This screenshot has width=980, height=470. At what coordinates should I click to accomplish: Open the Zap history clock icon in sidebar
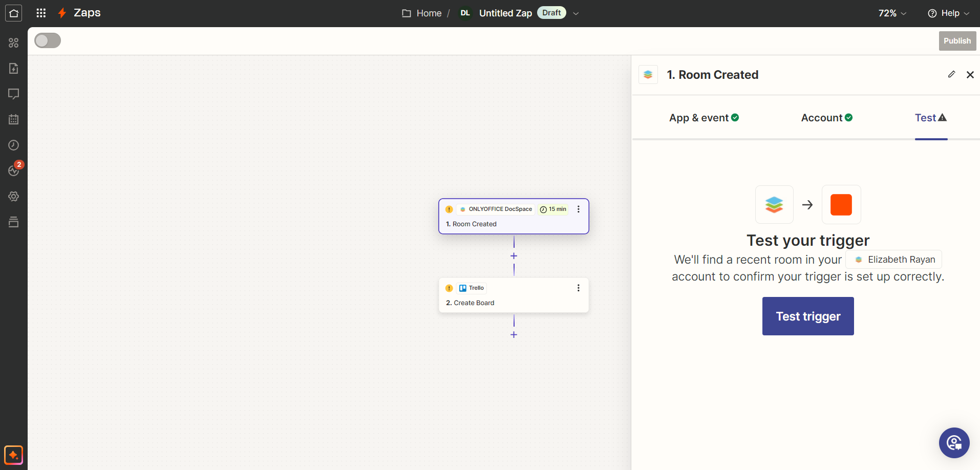14,145
